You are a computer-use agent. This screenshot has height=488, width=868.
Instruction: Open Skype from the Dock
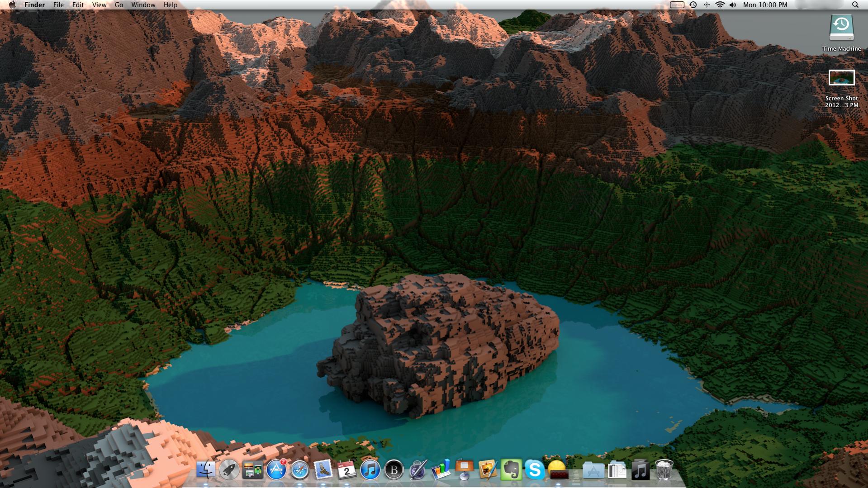coord(535,470)
